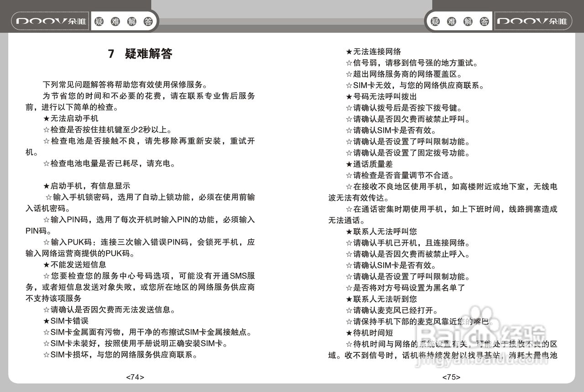Click the heading "★联系人无法听到您"
This screenshot has height=392, width=584.
(381, 299)
